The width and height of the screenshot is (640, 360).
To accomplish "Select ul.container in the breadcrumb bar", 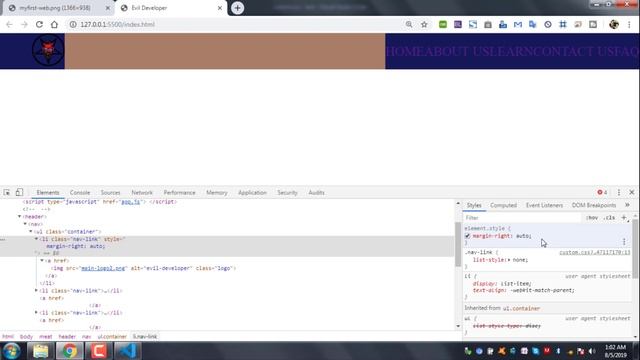I will coord(112,337).
